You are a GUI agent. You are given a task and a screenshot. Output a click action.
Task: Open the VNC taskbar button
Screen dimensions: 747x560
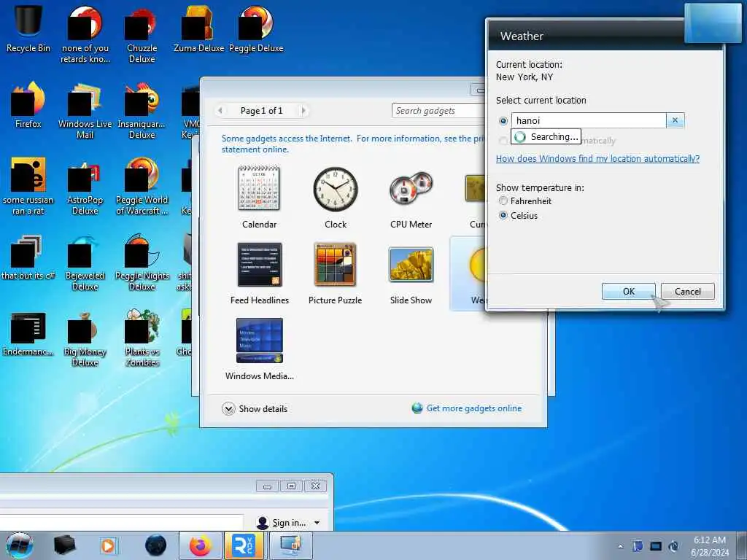click(244, 545)
